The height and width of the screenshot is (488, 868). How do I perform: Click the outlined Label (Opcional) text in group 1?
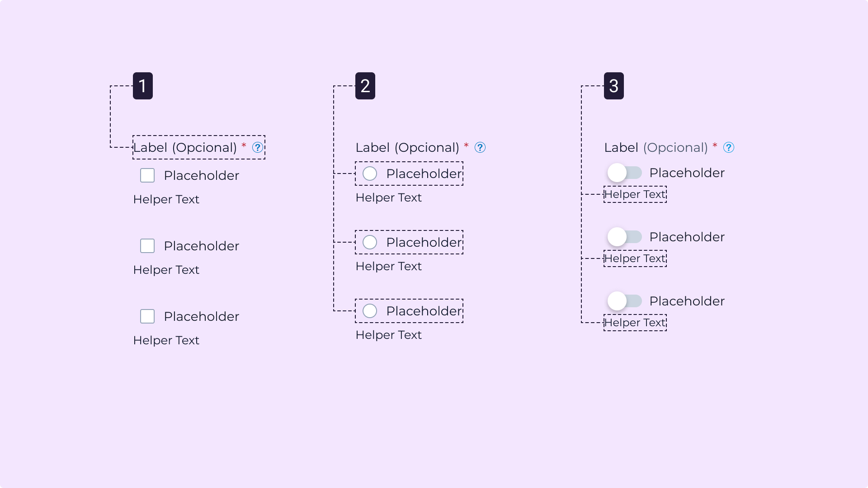click(x=185, y=148)
